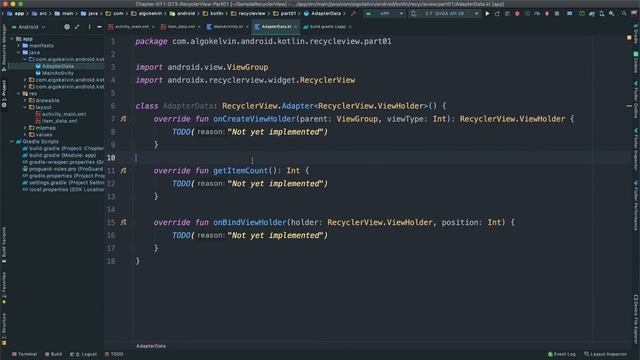Click the 'src' breadcrumb in navigation bar
640x360 pixels.
43,13
